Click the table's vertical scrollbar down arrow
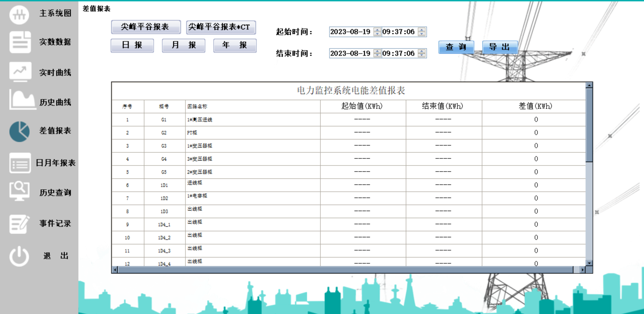Screen dimensions: 644x314 point(589,263)
